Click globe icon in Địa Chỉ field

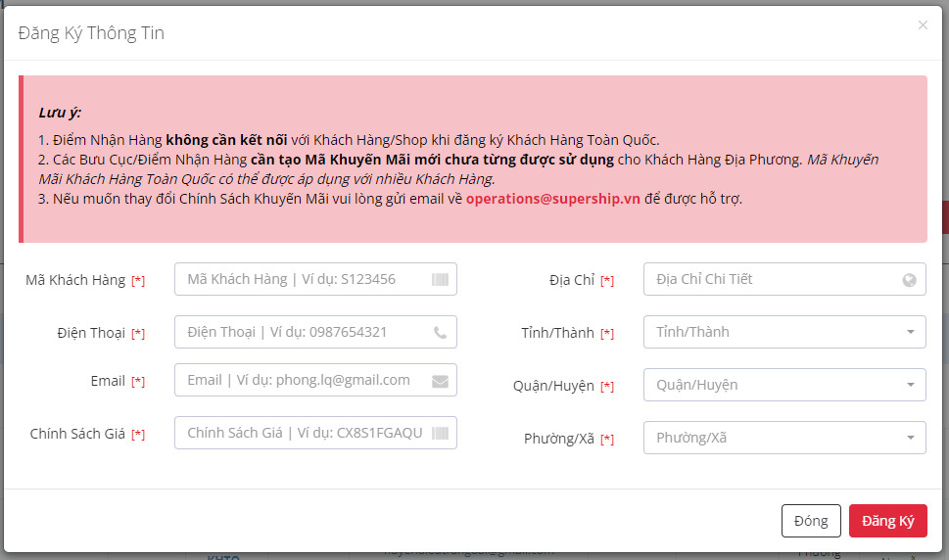click(909, 280)
